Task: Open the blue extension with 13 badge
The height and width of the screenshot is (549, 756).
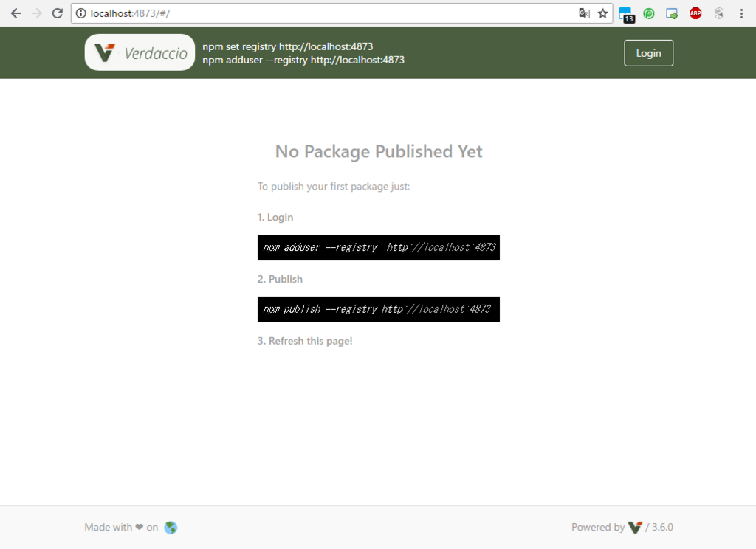Action: click(x=626, y=15)
